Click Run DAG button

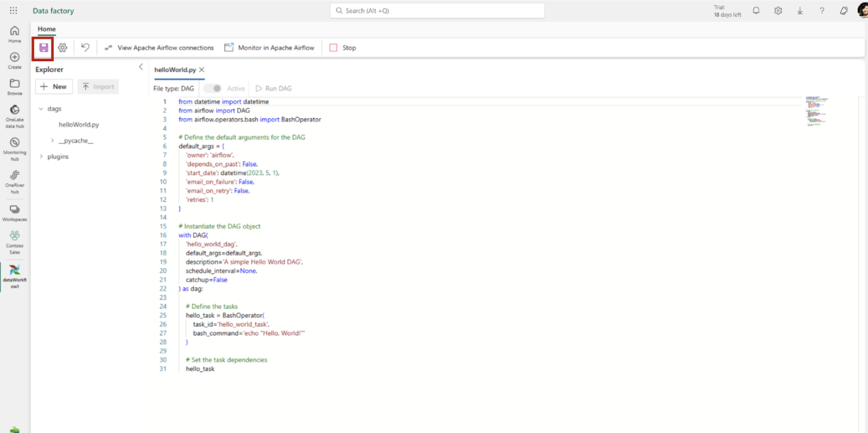[x=274, y=89]
